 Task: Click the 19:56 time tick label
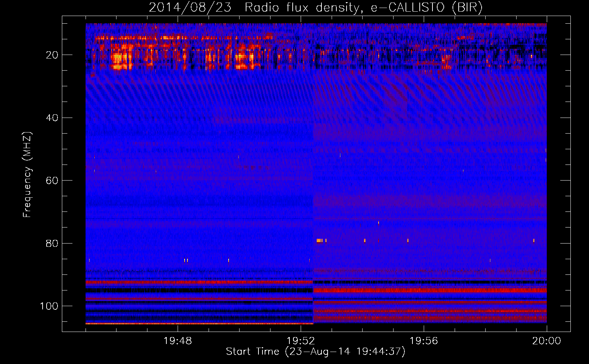[x=424, y=341]
